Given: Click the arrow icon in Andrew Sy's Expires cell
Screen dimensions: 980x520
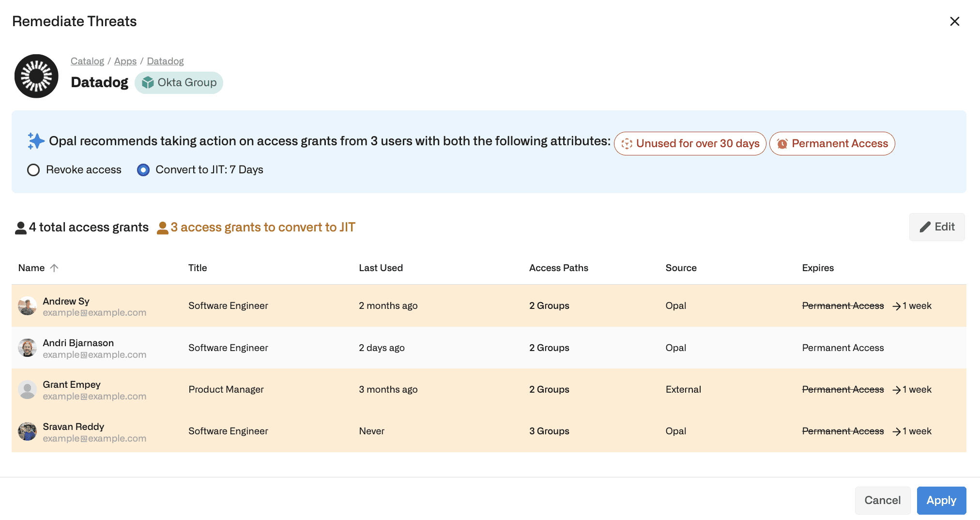Looking at the screenshot, I should point(896,306).
